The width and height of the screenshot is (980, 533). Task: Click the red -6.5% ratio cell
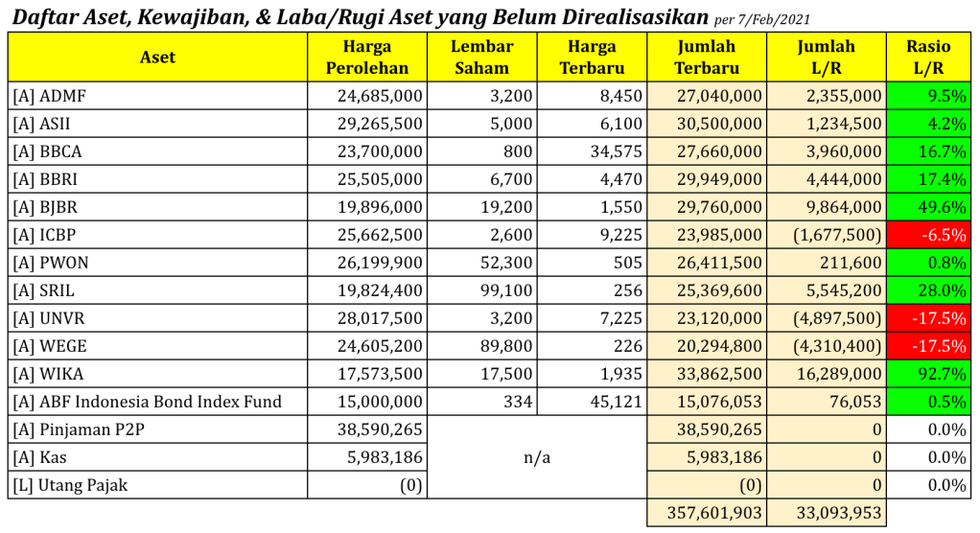click(x=928, y=235)
